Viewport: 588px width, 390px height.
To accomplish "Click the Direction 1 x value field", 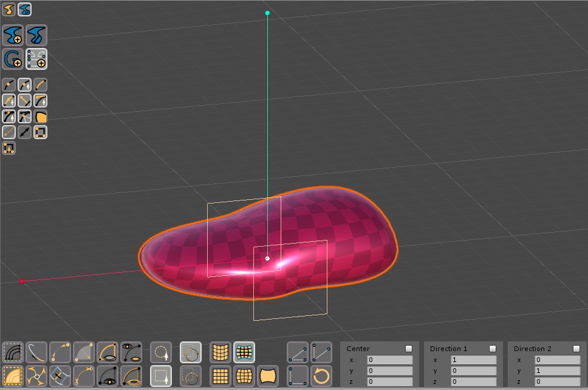I will [474, 360].
